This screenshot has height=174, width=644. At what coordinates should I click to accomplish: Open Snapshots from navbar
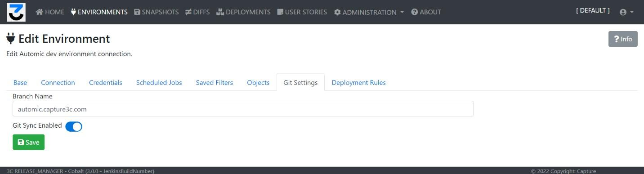(x=157, y=12)
